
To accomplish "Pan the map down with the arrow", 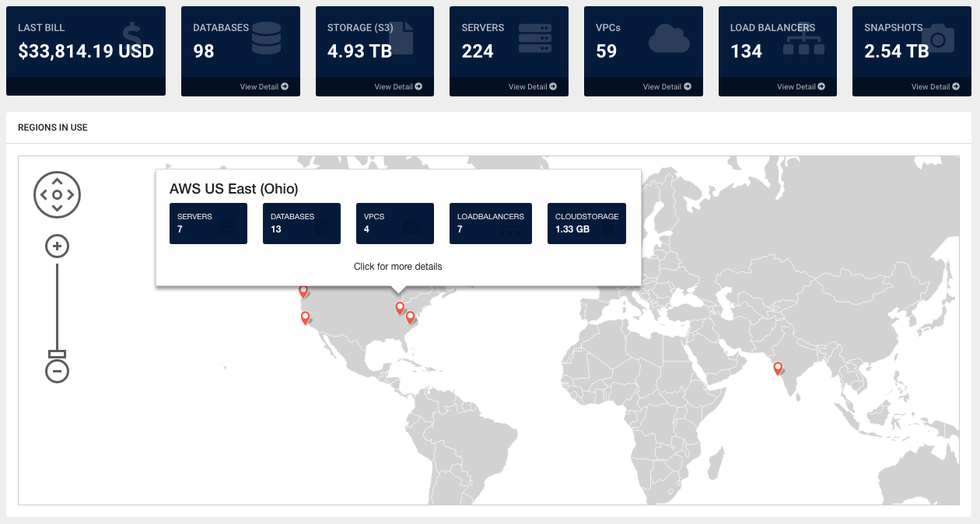I will [x=57, y=208].
